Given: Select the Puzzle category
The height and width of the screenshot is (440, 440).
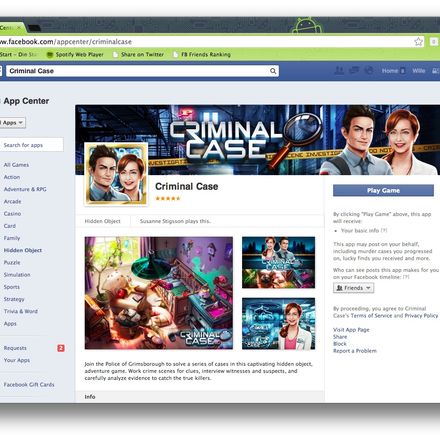Looking at the screenshot, I should [12, 262].
